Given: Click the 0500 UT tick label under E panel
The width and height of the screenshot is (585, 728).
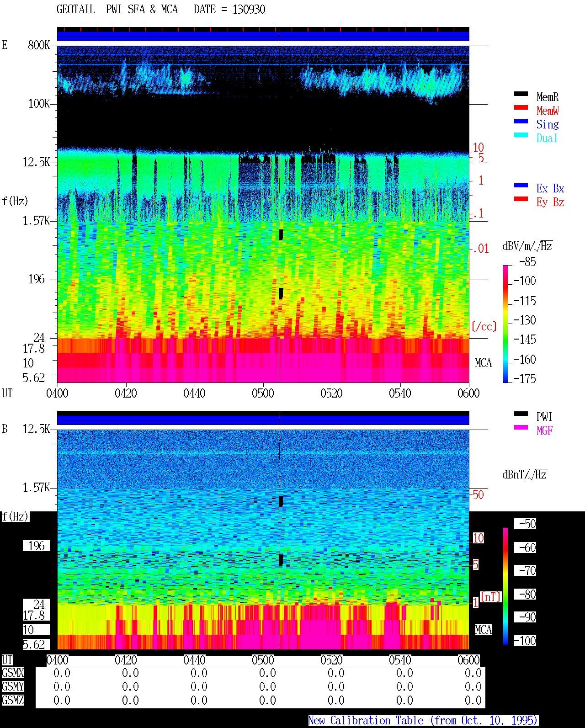Looking at the screenshot, I should [263, 393].
